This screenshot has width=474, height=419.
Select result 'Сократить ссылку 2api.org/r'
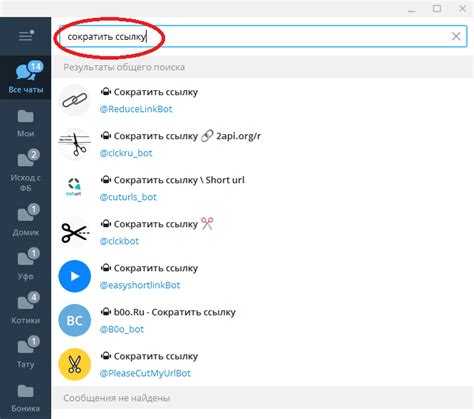coord(263,144)
